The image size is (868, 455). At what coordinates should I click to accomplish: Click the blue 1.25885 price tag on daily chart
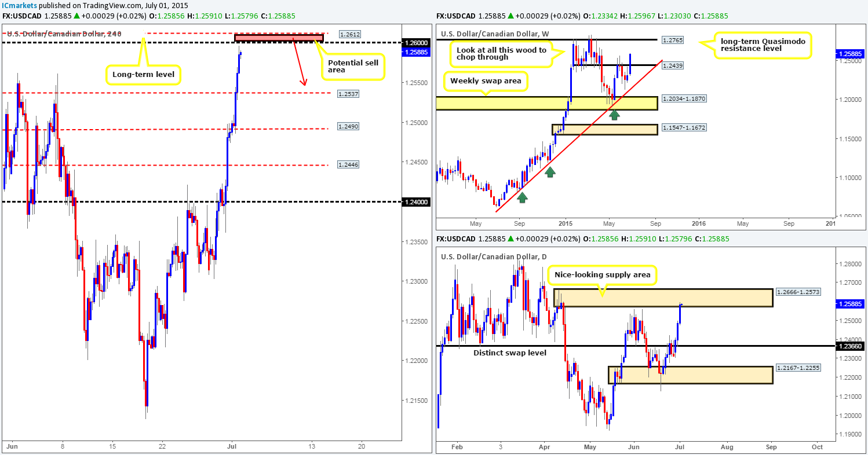tap(850, 303)
